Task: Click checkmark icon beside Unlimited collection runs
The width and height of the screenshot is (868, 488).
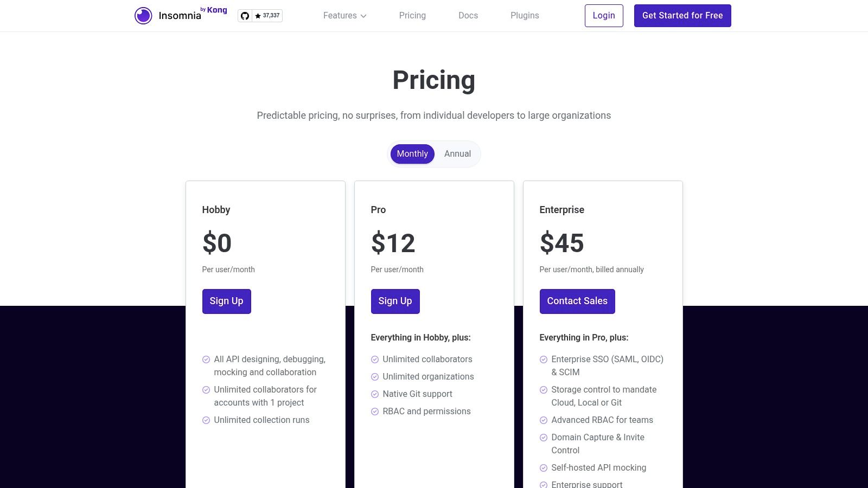Action: [x=206, y=420]
